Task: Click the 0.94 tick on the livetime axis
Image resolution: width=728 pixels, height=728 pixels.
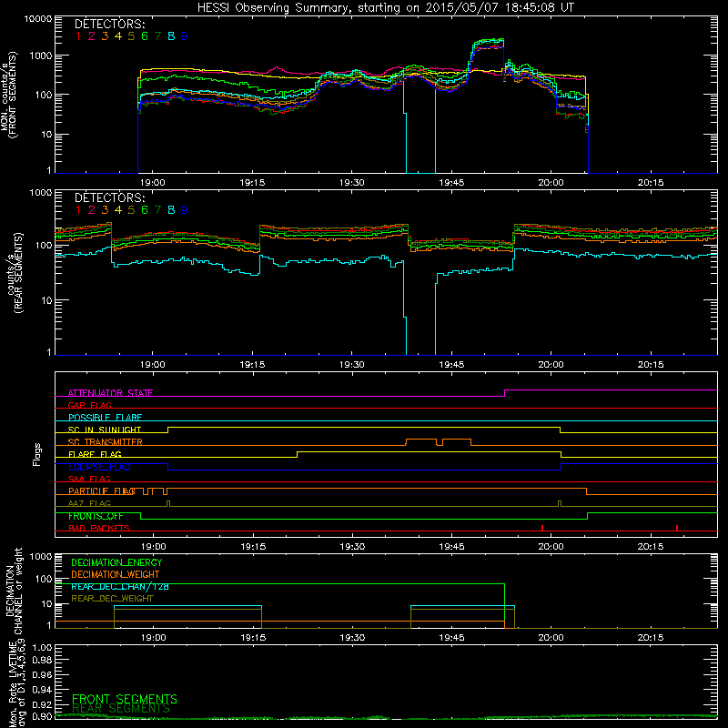Action: (42, 689)
